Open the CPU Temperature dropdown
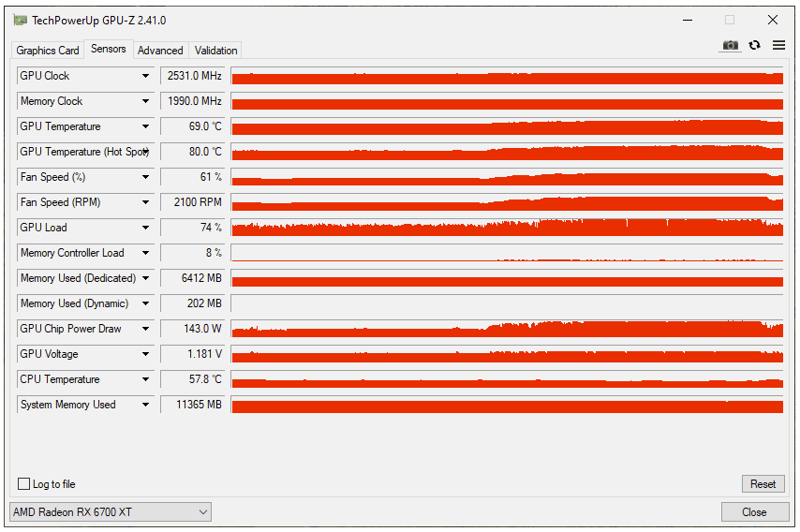 [x=145, y=379]
